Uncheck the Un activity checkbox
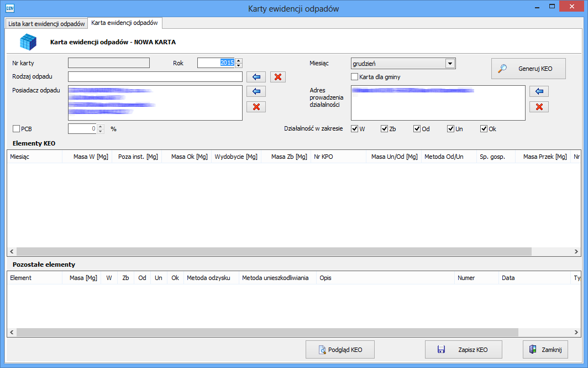This screenshot has width=588, height=368. point(450,129)
